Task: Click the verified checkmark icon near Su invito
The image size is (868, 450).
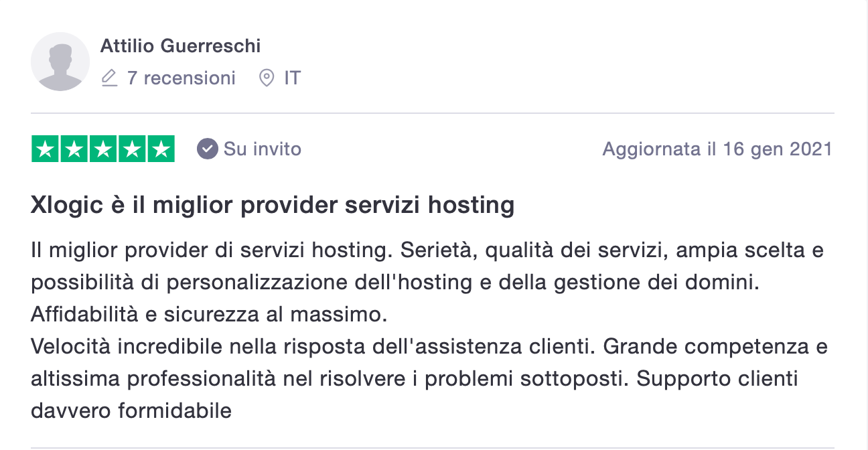Action: [x=208, y=149]
